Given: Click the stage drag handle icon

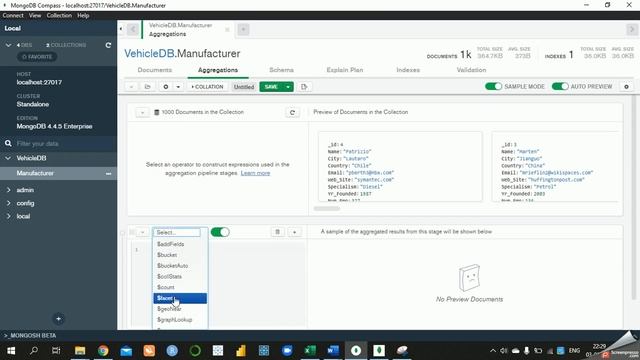Looking at the screenshot, I should pyautogui.click(x=132, y=232).
